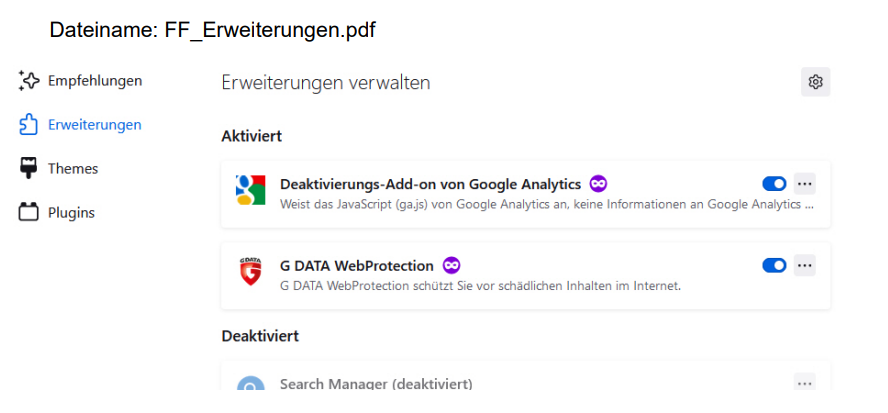Disable the Google Analytics opt-out add-on toggle
This screenshot has width=888, height=413.
[774, 184]
